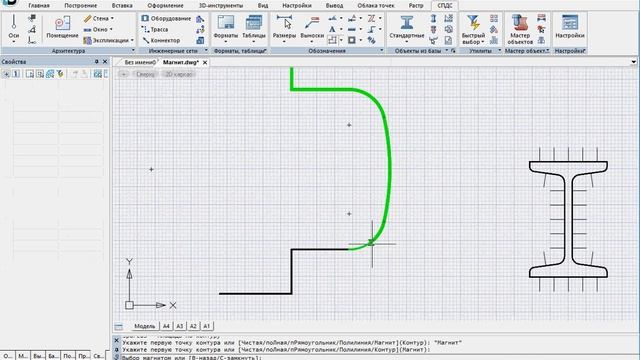Open the Построение ribbon tab
This screenshot has height=360, width=640.
click(80, 6)
